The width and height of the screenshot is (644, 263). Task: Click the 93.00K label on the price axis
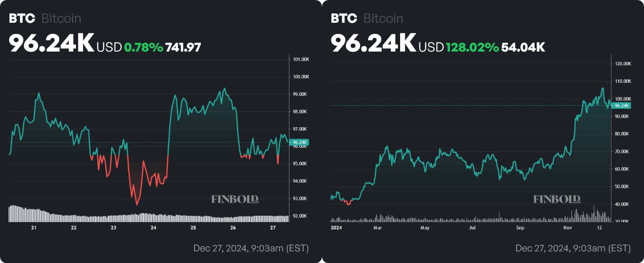299,199
